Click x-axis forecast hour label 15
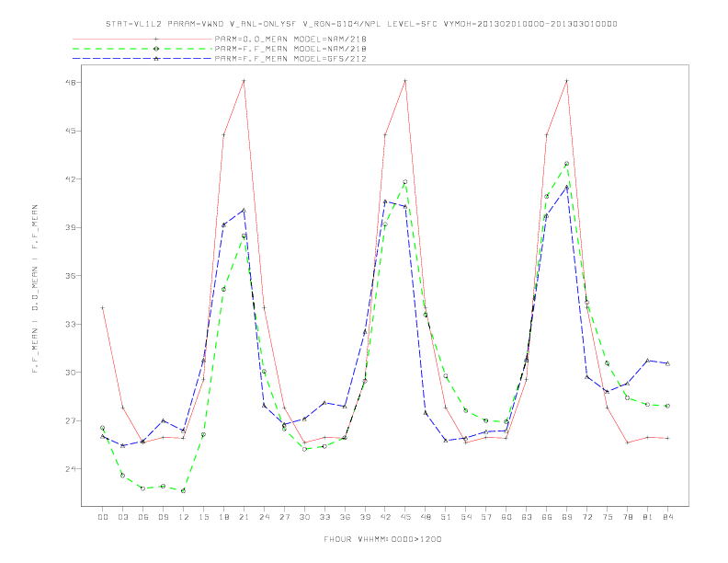Image resolution: width=728 pixels, height=563 pixels. (203, 517)
